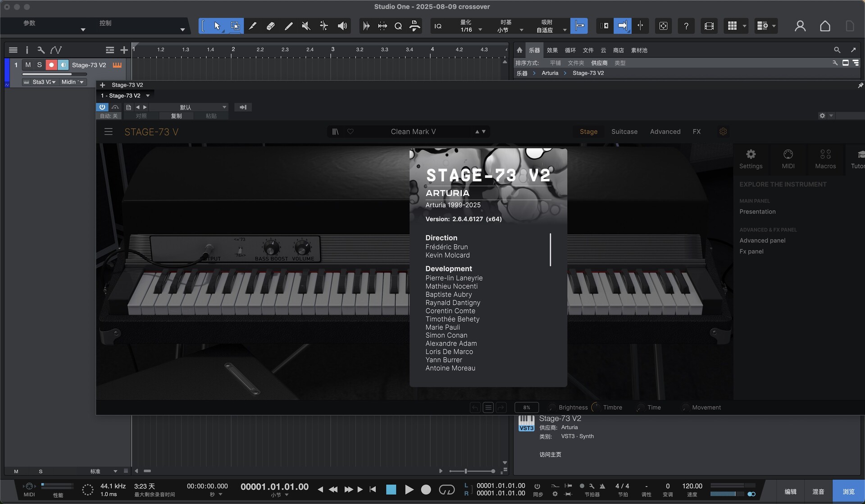865x504 pixels.
Task: Adjust the Timbre macro knob
Action: pyautogui.click(x=596, y=407)
